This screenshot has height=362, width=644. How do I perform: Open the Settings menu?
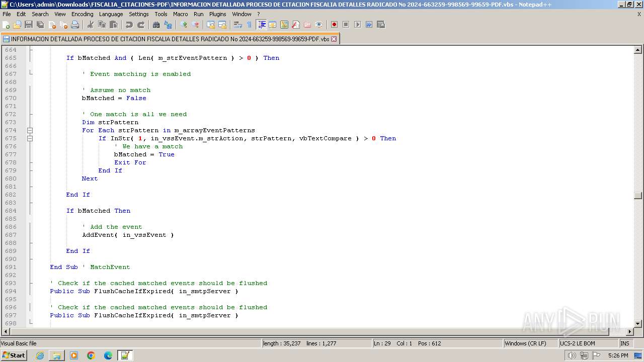139,14
